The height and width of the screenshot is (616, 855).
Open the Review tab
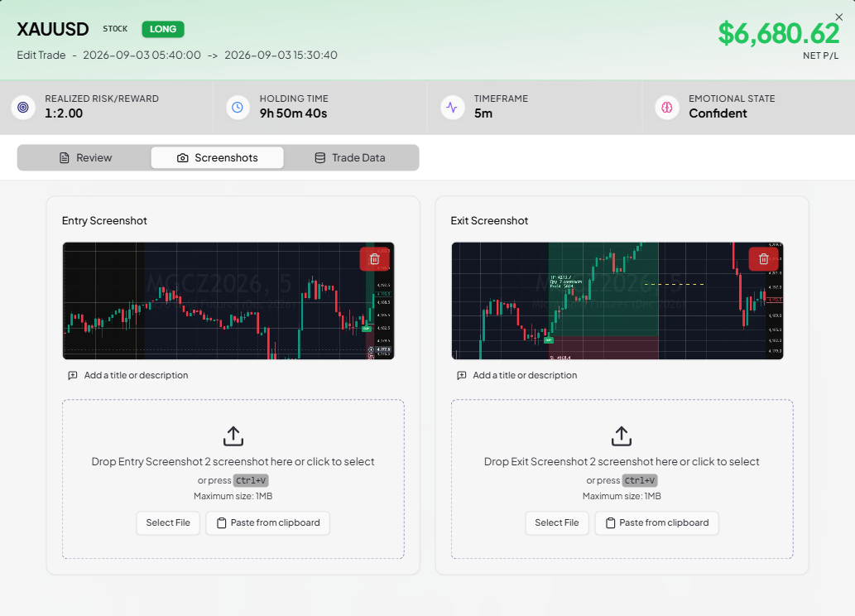point(85,157)
